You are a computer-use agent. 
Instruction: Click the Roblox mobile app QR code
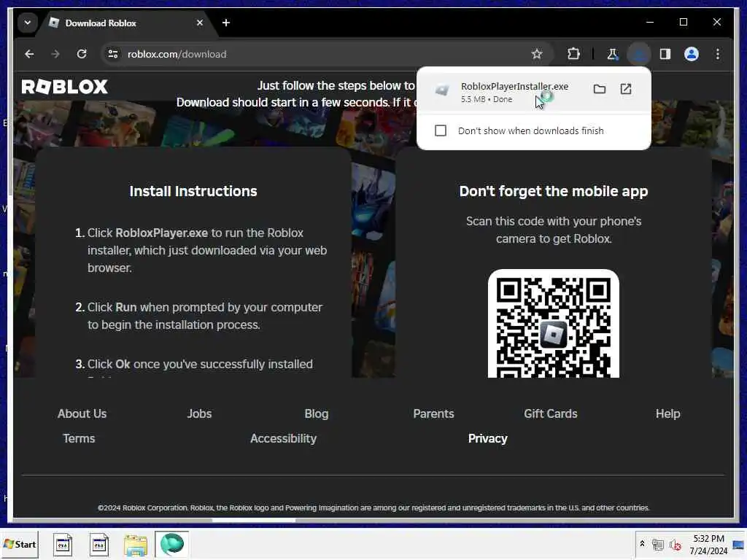click(x=554, y=324)
